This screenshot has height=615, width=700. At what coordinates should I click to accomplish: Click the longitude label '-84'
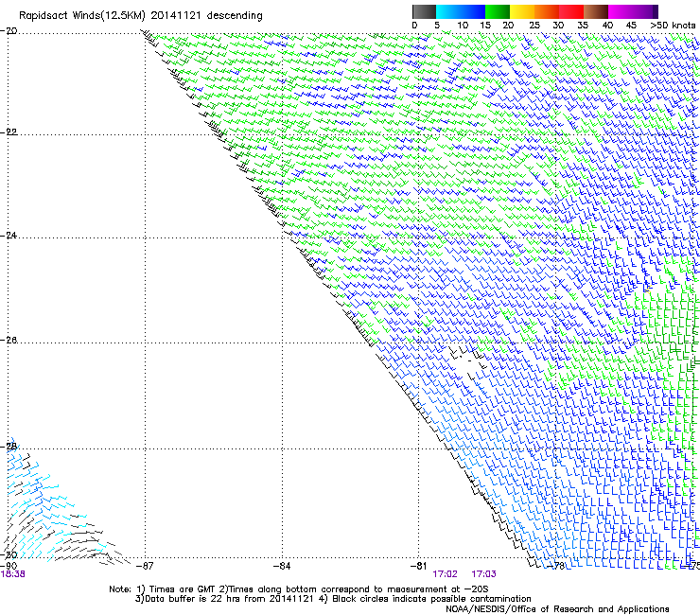click(x=282, y=566)
